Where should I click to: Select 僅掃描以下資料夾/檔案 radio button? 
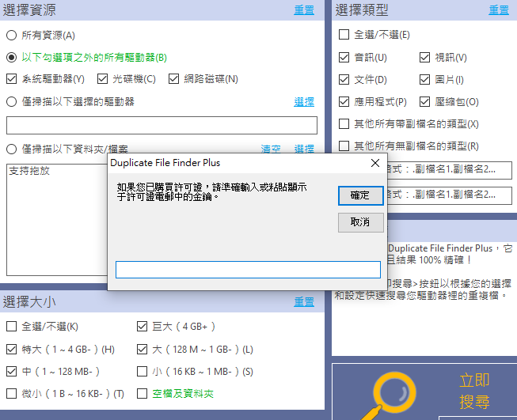click(12, 149)
